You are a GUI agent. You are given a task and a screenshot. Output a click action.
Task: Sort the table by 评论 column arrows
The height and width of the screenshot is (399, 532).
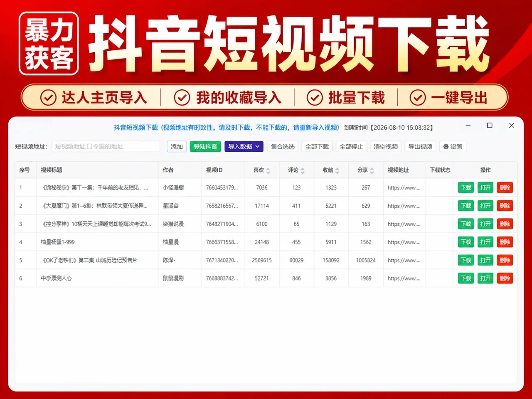click(303, 170)
